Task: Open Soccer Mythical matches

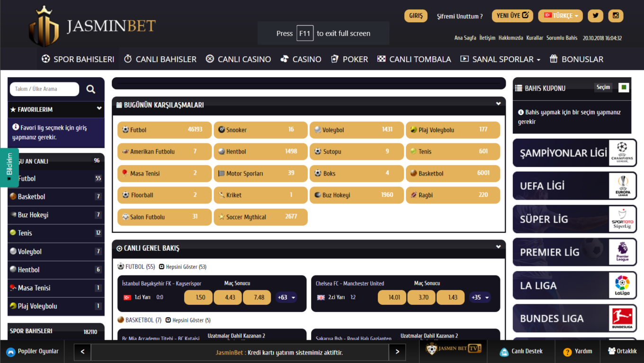Action: (260, 217)
